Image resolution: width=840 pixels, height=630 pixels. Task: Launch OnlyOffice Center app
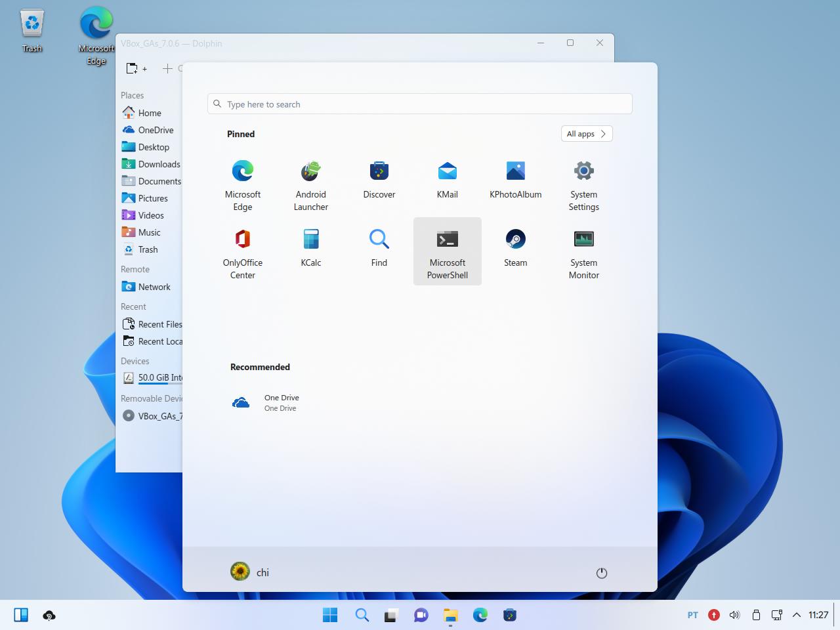pos(243,252)
